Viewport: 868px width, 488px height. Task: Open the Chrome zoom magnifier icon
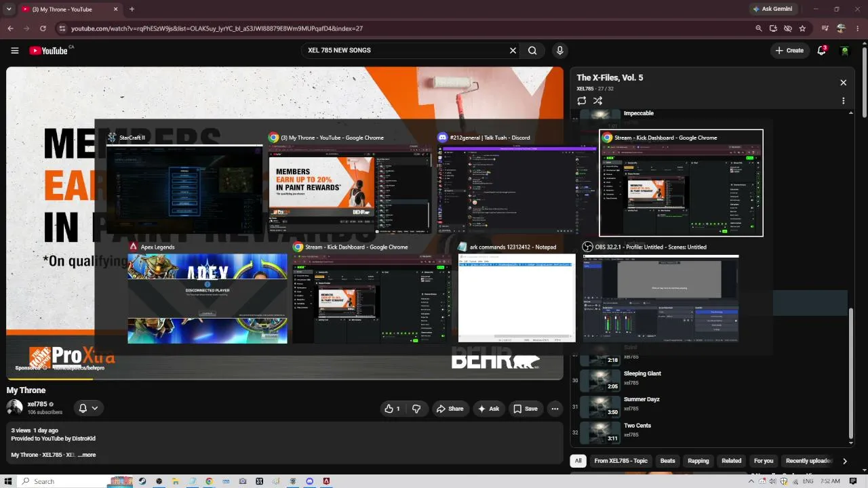tap(759, 28)
